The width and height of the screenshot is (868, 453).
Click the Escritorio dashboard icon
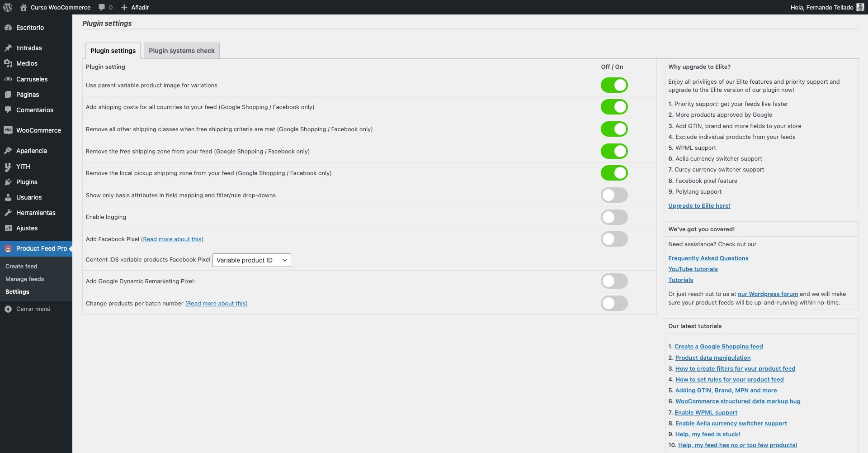[x=8, y=28]
